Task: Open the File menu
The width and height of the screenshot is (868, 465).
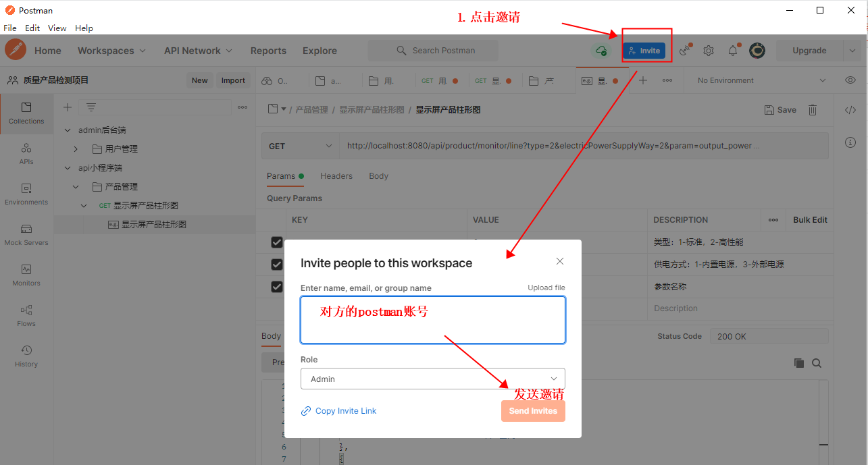Action: 10,28
